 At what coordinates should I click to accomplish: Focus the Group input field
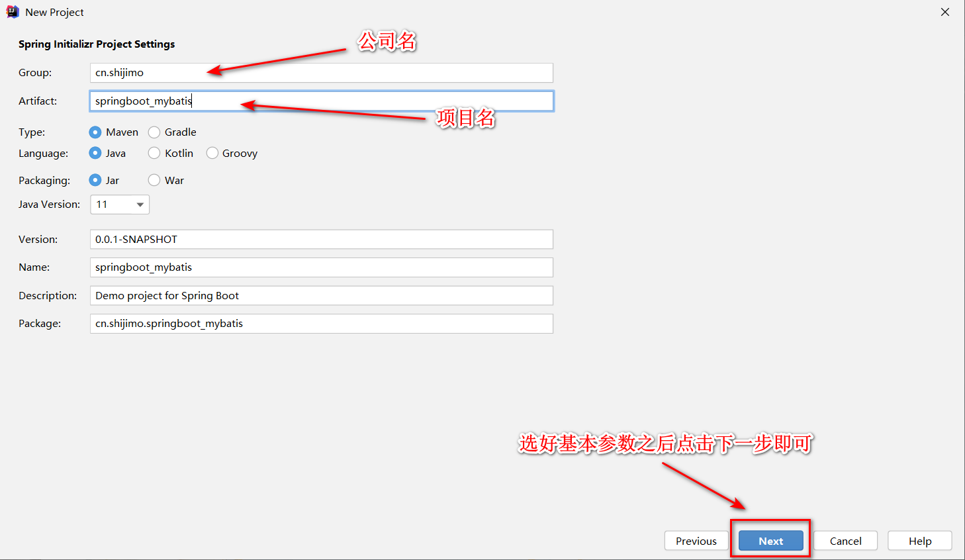coord(322,73)
